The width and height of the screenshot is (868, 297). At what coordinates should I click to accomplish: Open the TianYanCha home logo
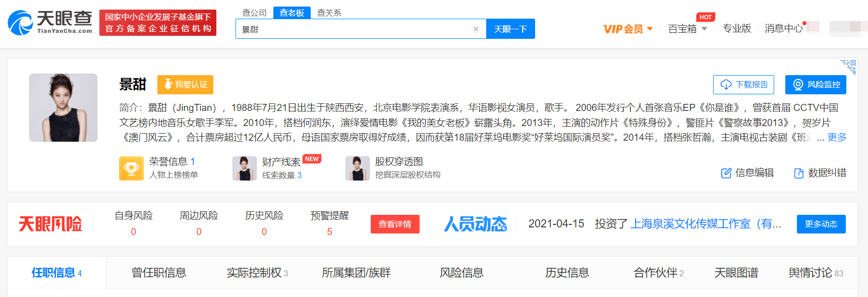[50, 23]
